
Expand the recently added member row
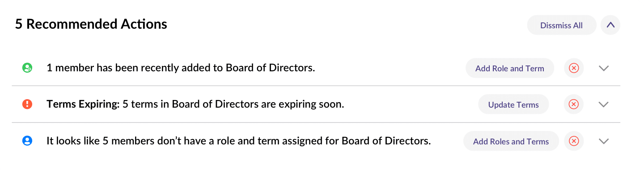(x=604, y=69)
